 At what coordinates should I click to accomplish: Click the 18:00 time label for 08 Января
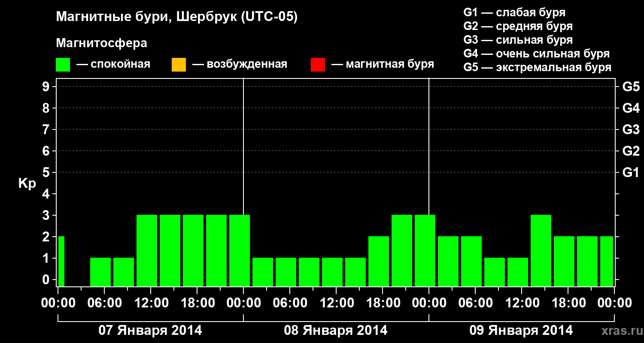click(383, 303)
